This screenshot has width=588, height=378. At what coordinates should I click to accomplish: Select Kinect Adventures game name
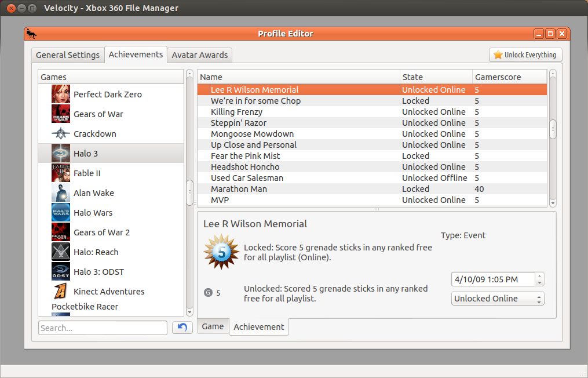109,291
